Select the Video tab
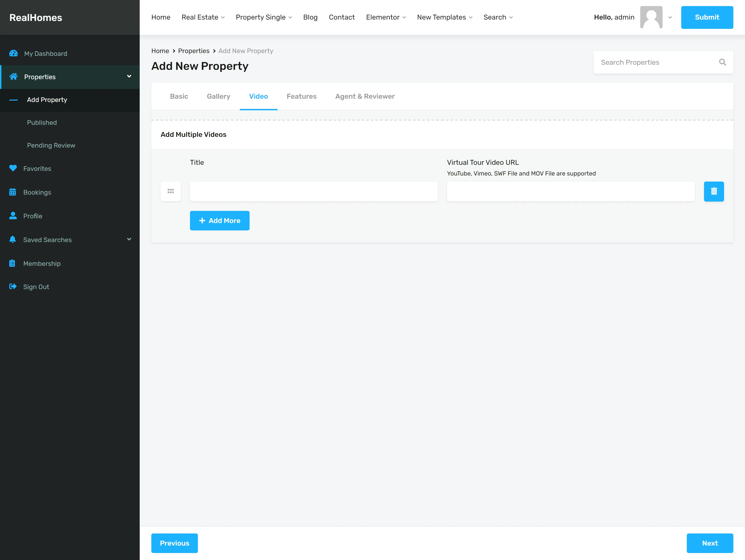The height and width of the screenshot is (560, 745). [x=259, y=96]
